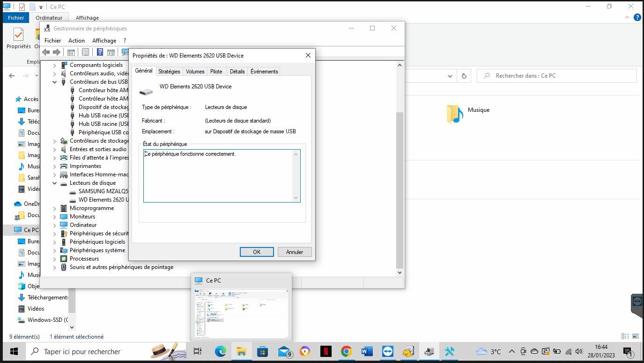This screenshot has width=644, height=363.
Task: Show hidden system tray icons chevron
Action: (511, 351)
